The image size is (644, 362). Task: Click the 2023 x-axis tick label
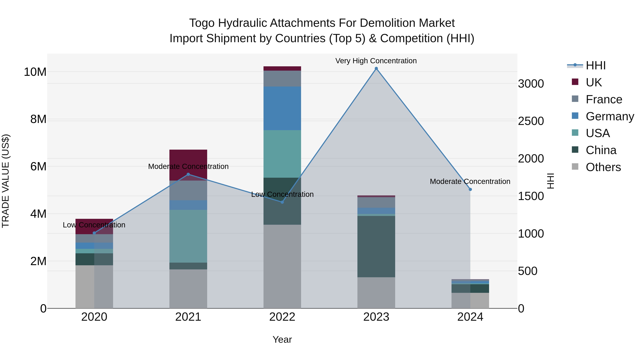click(x=376, y=317)
